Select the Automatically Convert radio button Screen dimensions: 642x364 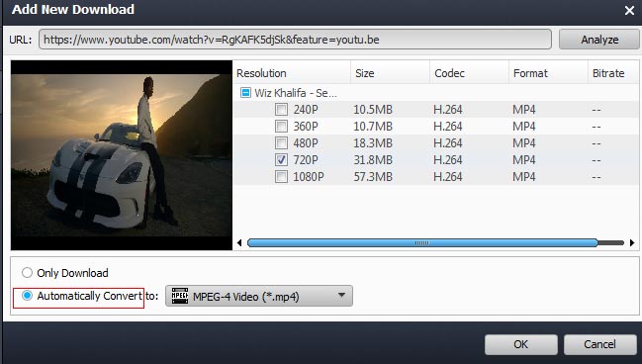27,296
